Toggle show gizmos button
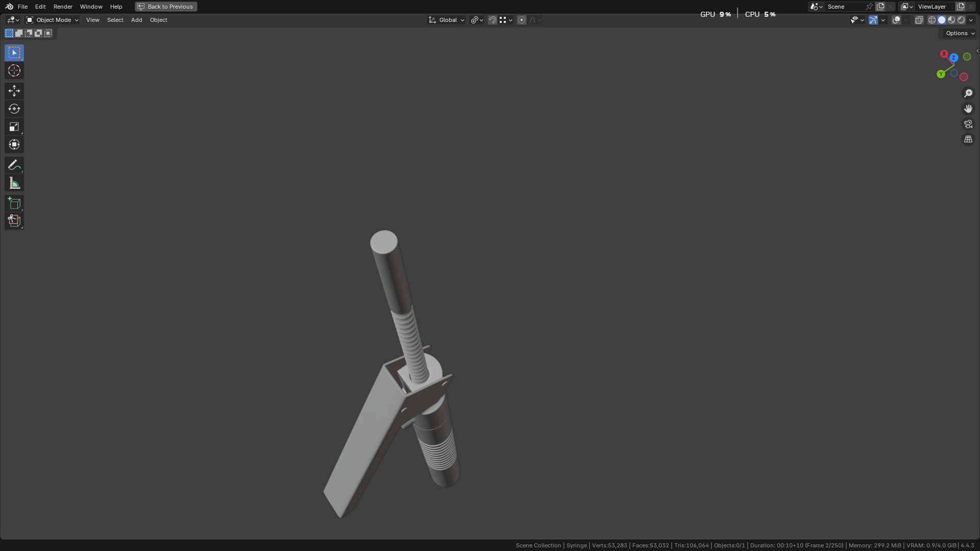This screenshot has height=551, width=980. pos(873,20)
